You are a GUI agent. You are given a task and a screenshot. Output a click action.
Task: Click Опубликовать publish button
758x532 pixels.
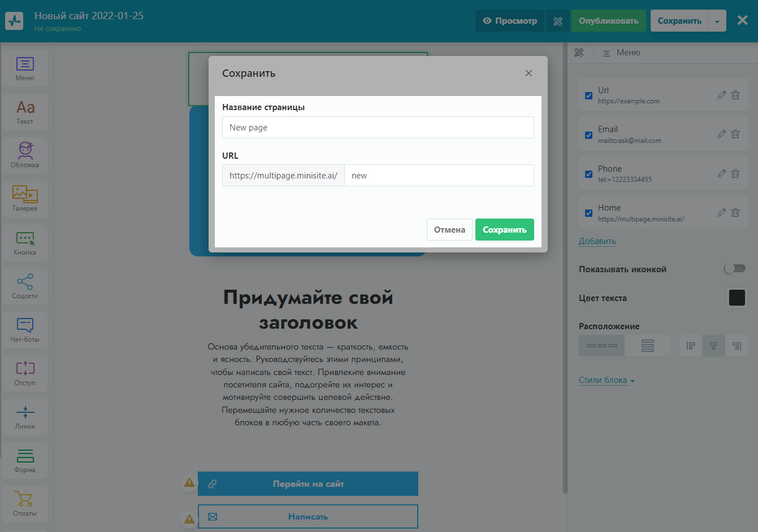click(609, 21)
